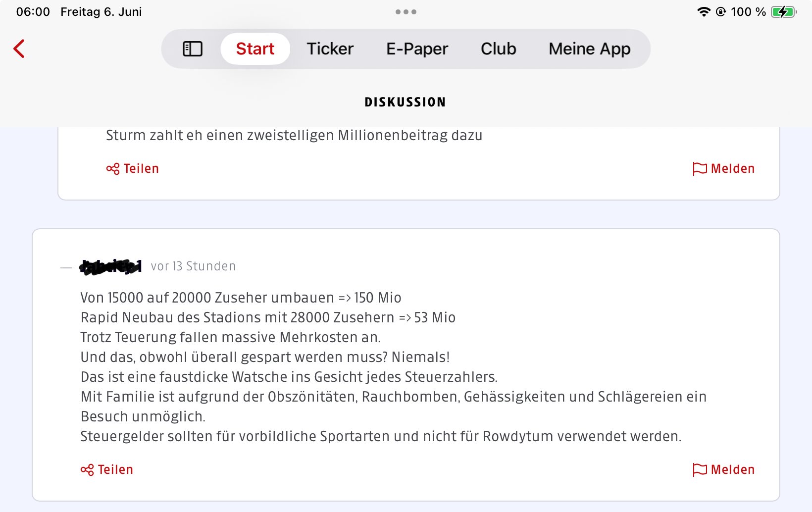Go back using the red arrow
Image resolution: width=812 pixels, height=512 pixels.
19,49
